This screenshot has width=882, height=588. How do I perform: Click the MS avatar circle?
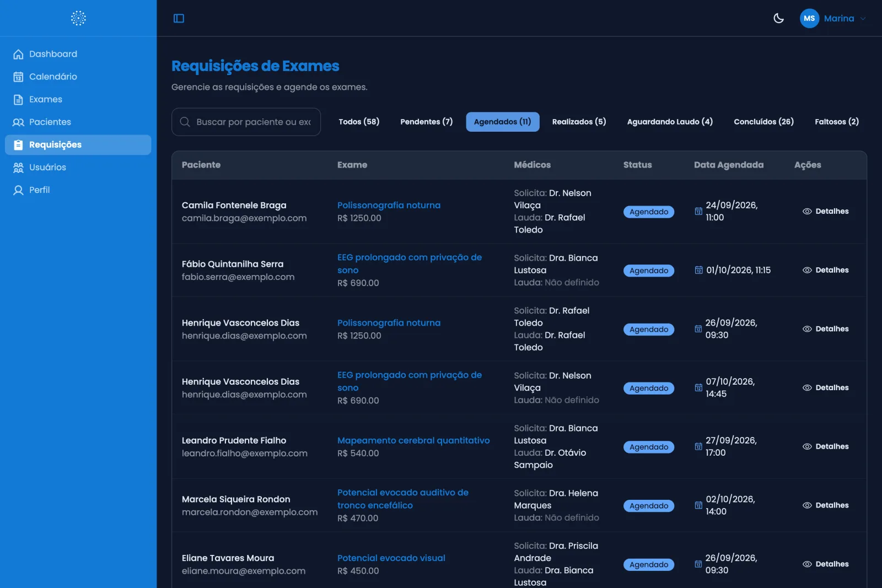tap(809, 18)
